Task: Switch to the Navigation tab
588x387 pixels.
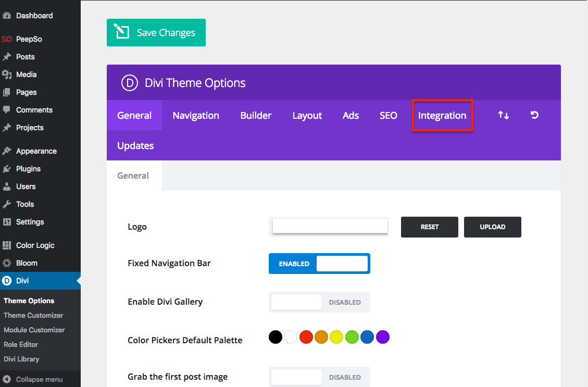Action: pos(196,115)
